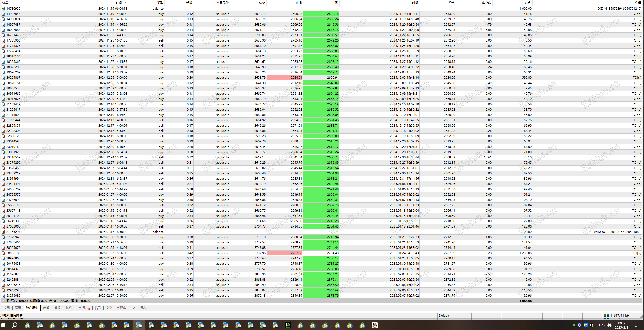Click the muted volume tray icon
The width and height of the screenshot is (644, 330).
tap(603, 325)
